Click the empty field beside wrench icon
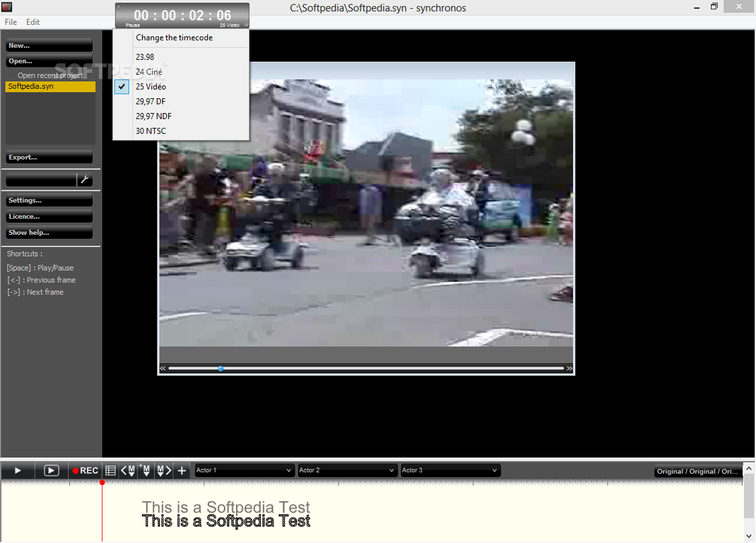756x543 pixels. 41,180
